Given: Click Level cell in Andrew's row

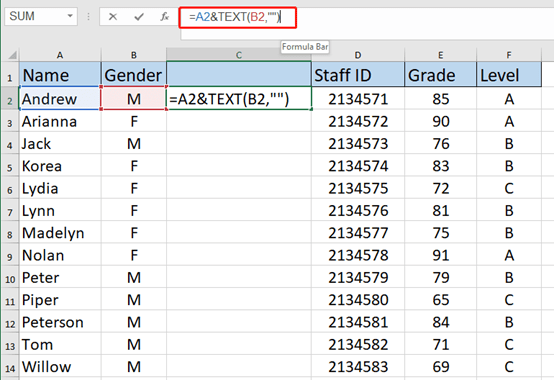Looking at the screenshot, I should pos(509,99).
